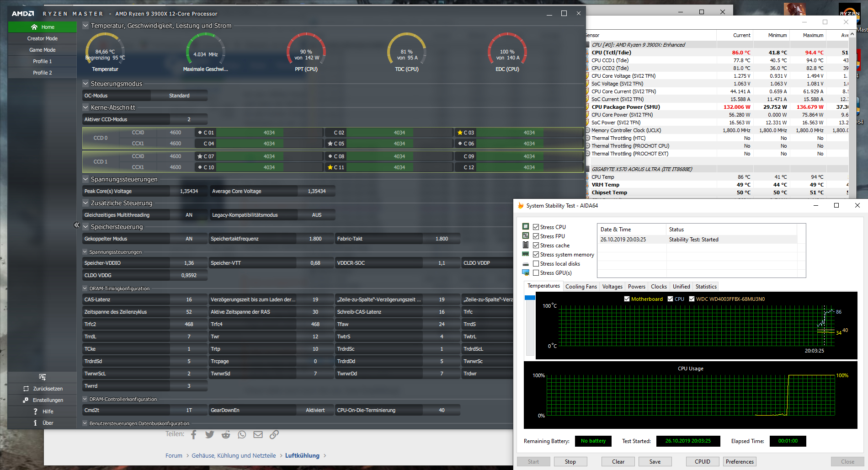Collapse the DRAM-Timingkonfiguration section

(x=85, y=288)
